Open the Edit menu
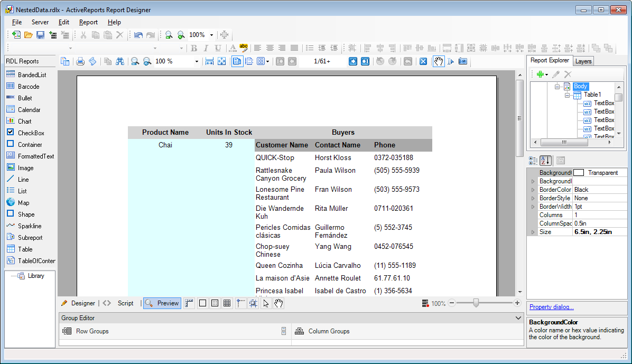The height and width of the screenshot is (364, 632). tap(64, 22)
